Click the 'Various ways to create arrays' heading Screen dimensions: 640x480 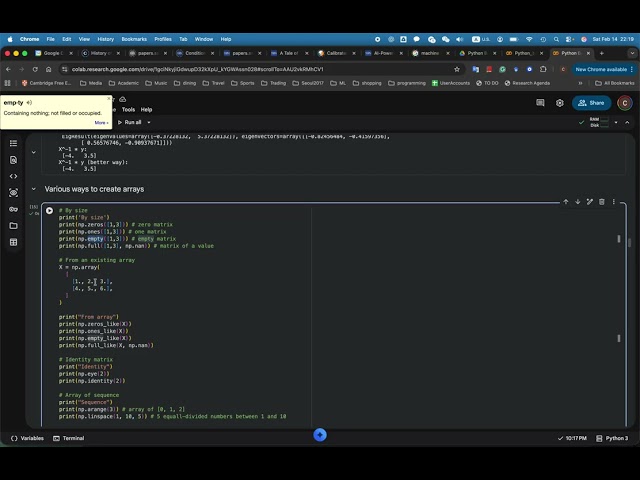pyautogui.click(x=94, y=189)
